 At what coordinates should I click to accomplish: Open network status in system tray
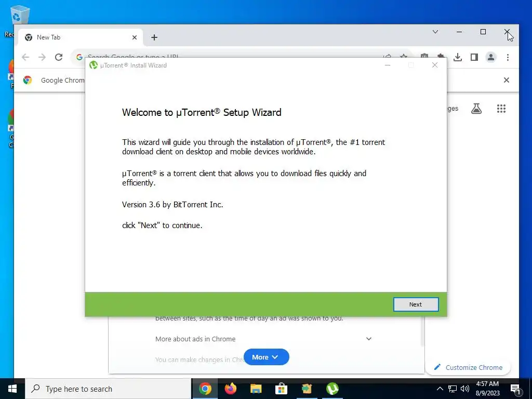pyautogui.click(x=453, y=389)
